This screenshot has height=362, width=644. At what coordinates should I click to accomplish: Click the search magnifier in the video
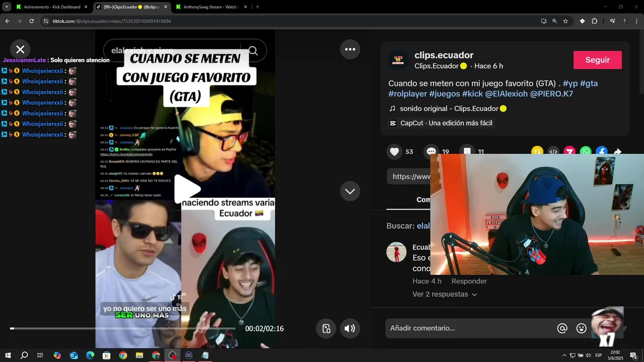[x=253, y=51]
